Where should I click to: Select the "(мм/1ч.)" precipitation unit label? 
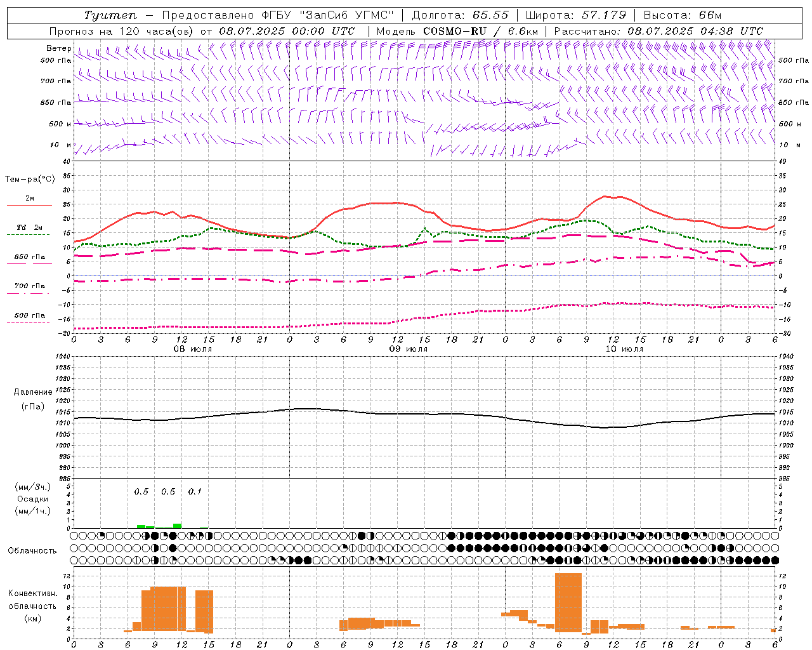coord(32,511)
